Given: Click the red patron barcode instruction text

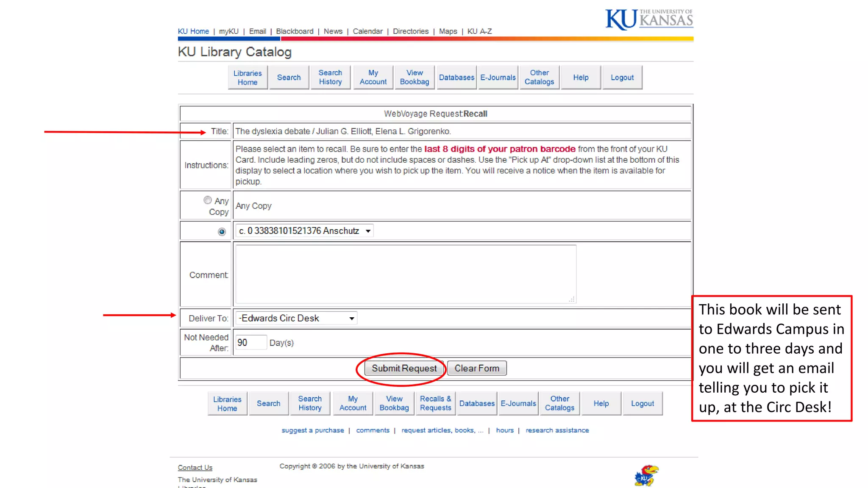Looking at the screenshot, I should point(500,149).
